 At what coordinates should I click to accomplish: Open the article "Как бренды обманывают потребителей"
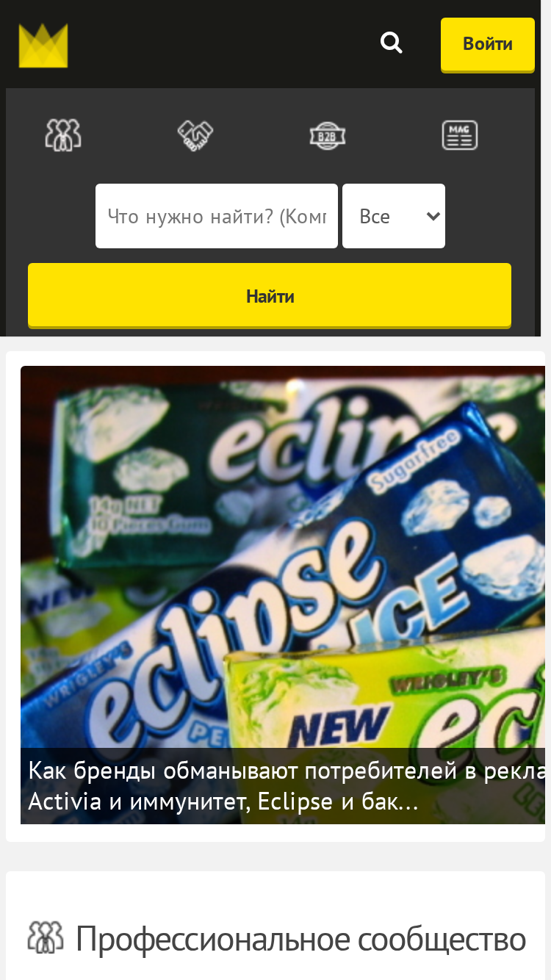coord(287,771)
